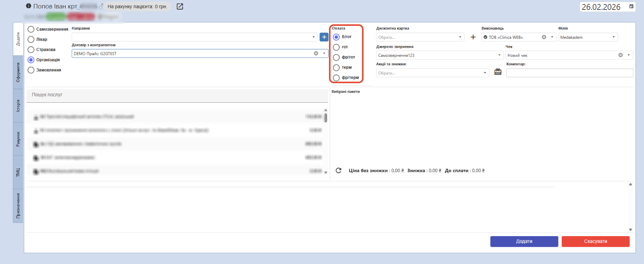The image size is (644, 264).
Task: Click the red Скасувати button
Action: tap(595, 241)
